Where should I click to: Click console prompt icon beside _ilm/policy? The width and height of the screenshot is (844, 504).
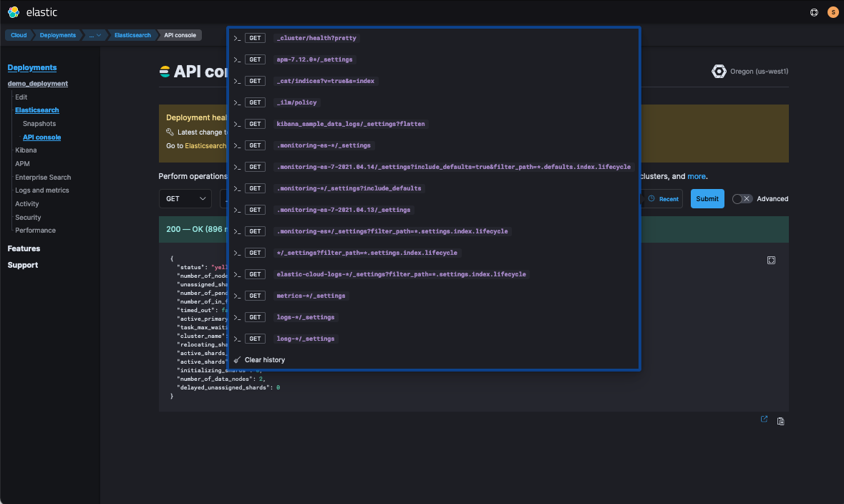point(237,102)
